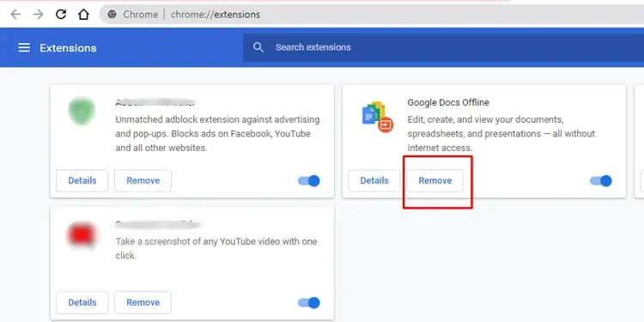Open Details for the YouTube screenshot extension
The image size is (644, 322).
(82, 303)
